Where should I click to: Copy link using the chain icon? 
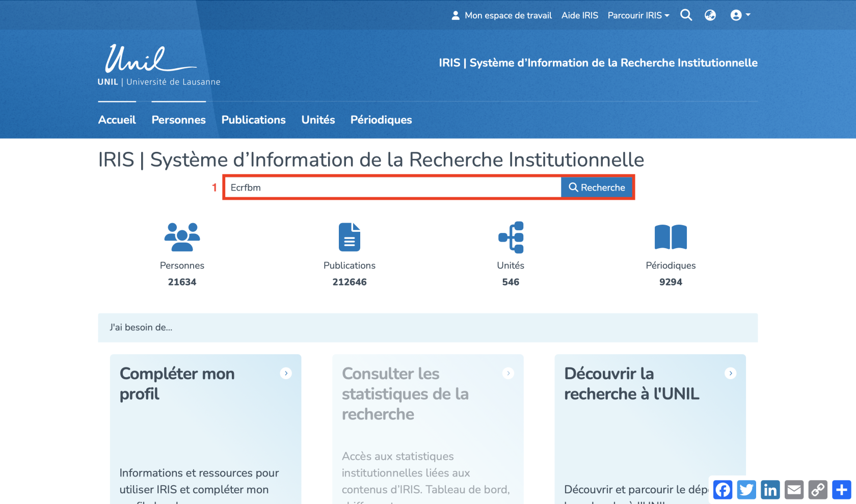click(x=818, y=490)
